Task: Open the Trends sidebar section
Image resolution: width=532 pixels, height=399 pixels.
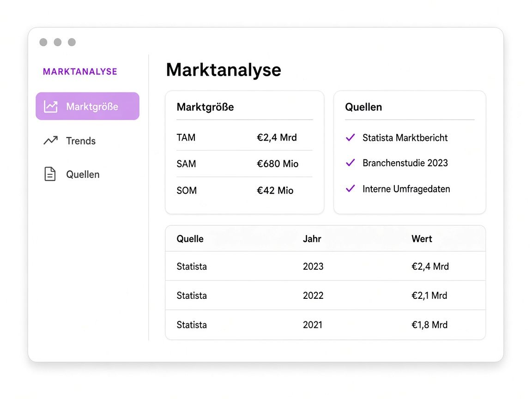Action: [70, 140]
